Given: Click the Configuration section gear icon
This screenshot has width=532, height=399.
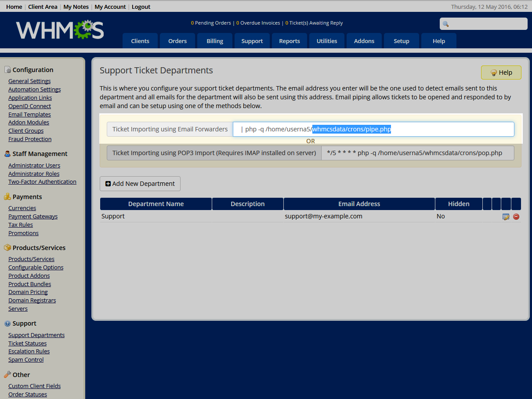Looking at the screenshot, I should click(x=7, y=70).
